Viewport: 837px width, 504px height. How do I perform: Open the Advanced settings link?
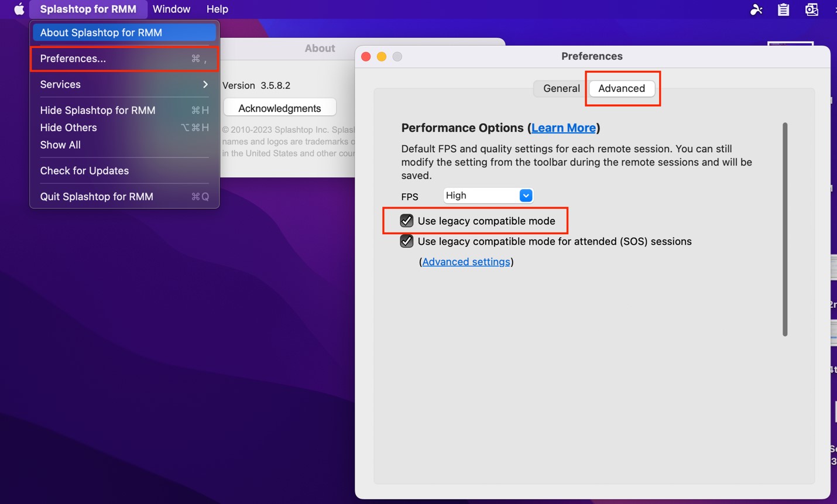click(x=466, y=262)
